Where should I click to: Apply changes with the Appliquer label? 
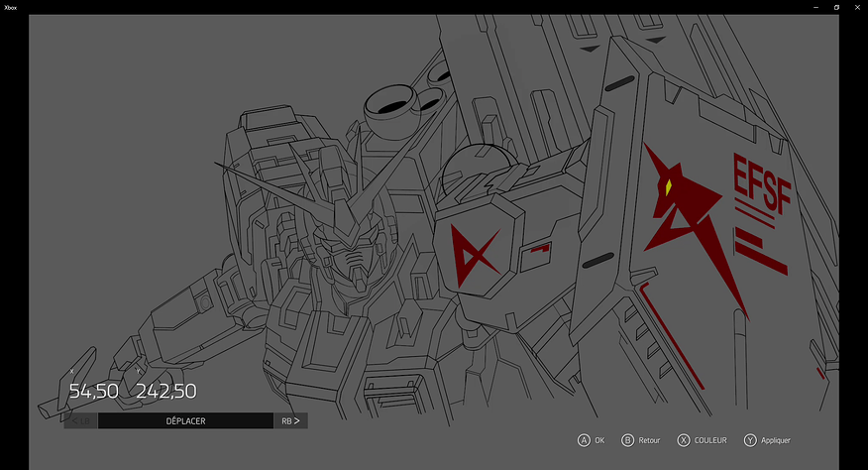(776, 440)
